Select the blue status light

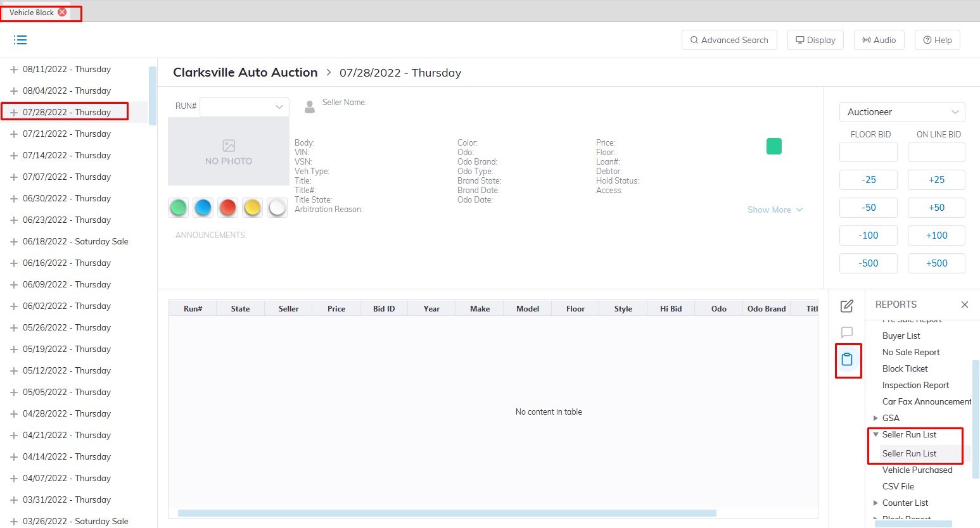click(x=203, y=208)
